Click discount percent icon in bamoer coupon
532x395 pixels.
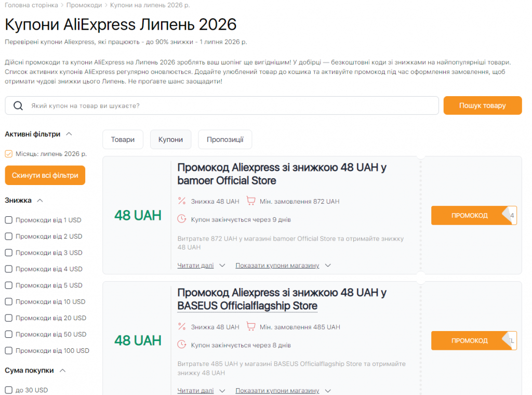pyautogui.click(x=182, y=201)
